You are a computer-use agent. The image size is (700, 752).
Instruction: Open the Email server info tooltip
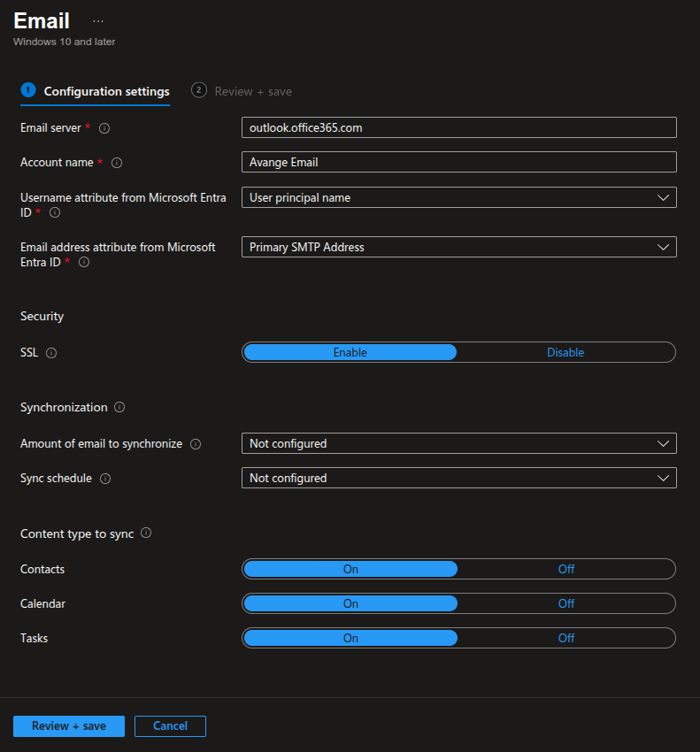pos(104,127)
